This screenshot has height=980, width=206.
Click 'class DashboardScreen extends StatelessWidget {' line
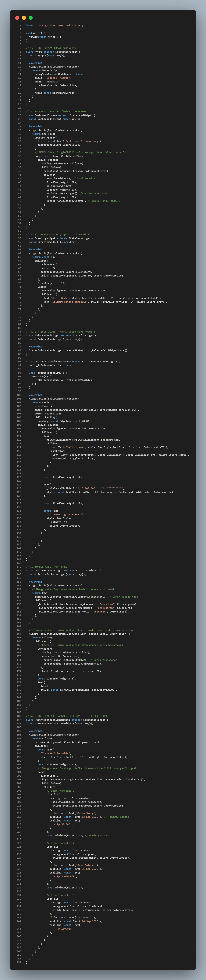[x=60, y=115]
